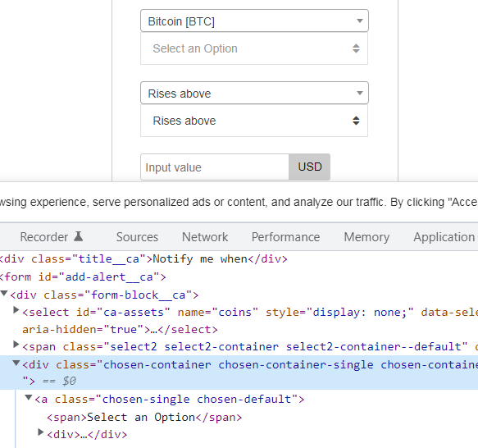478x448 pixels.
Task: Click up-down arrows on lower 'Rises above'
Action: click(356, 121)
